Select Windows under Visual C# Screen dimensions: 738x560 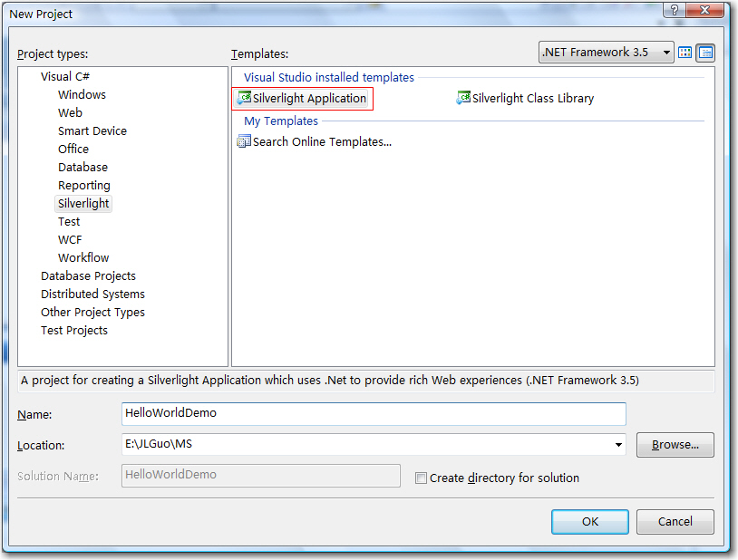pos(82,94)
